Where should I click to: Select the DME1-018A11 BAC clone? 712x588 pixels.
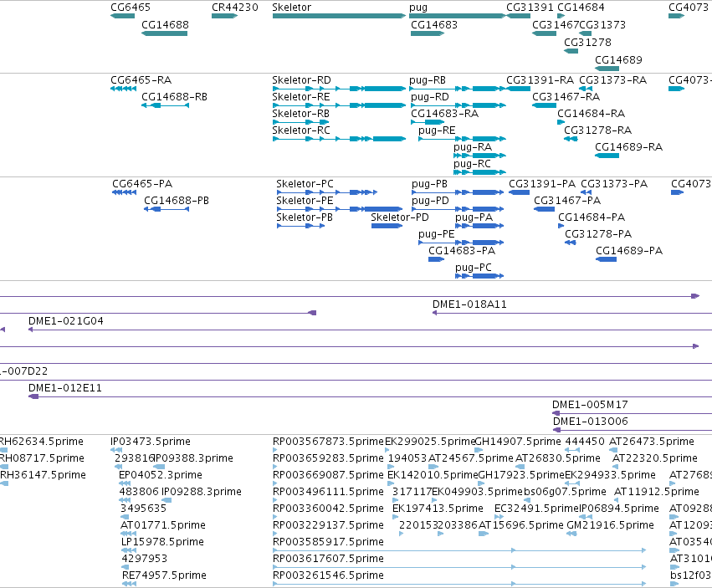(572, 314)
